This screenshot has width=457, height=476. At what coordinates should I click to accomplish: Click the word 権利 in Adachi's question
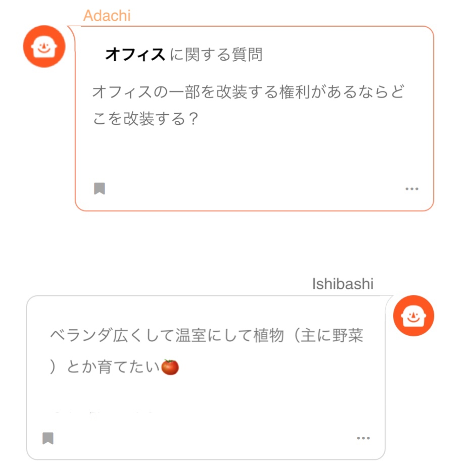pos(295,92)
